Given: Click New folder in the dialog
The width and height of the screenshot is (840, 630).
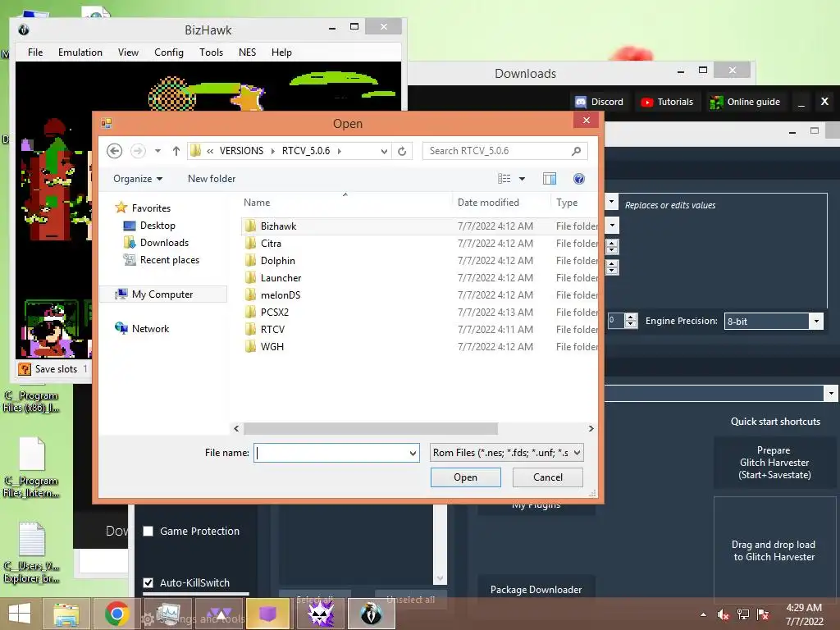Looking at the screenshot, I should (x=212, y=179).
